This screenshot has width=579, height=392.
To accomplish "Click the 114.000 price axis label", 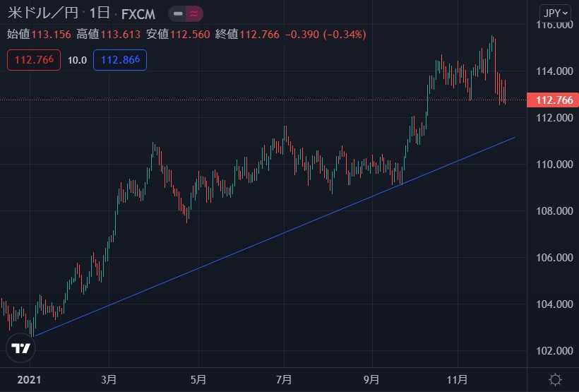I will click(554, 71).
